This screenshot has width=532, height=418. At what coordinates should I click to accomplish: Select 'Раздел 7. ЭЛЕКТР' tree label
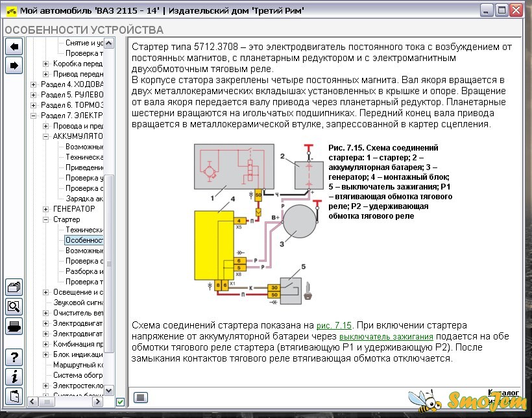pos(72,116)
